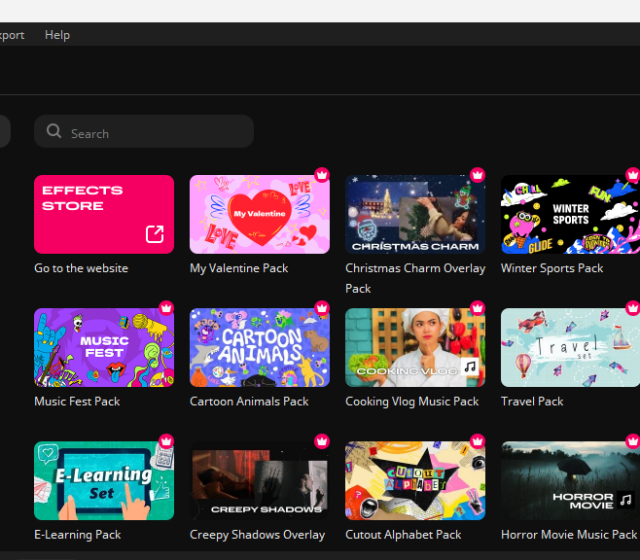Open the Help menu
The height and width of the screenshot is (560, 640).
tap(57, 35)
